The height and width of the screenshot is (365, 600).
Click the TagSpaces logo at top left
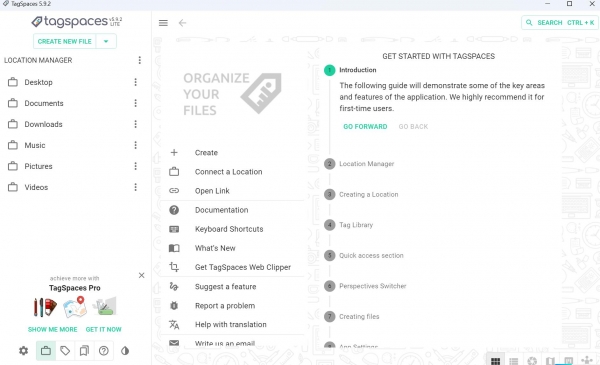coord(77,21)
